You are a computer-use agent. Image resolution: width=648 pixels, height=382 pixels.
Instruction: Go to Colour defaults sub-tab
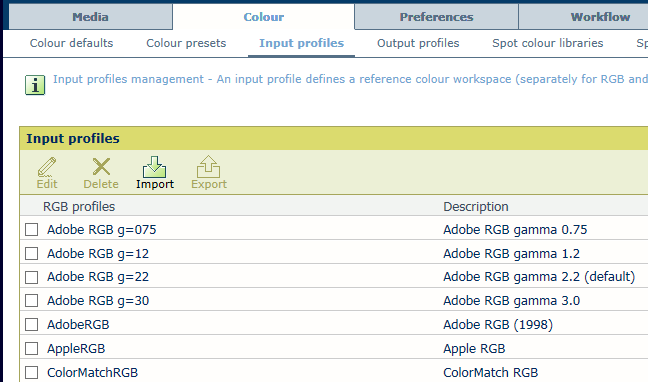coord(71,43)
